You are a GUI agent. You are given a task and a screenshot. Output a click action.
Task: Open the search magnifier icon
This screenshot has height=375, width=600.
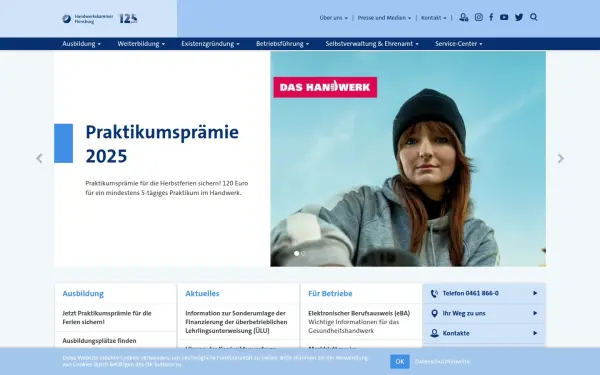534,17
